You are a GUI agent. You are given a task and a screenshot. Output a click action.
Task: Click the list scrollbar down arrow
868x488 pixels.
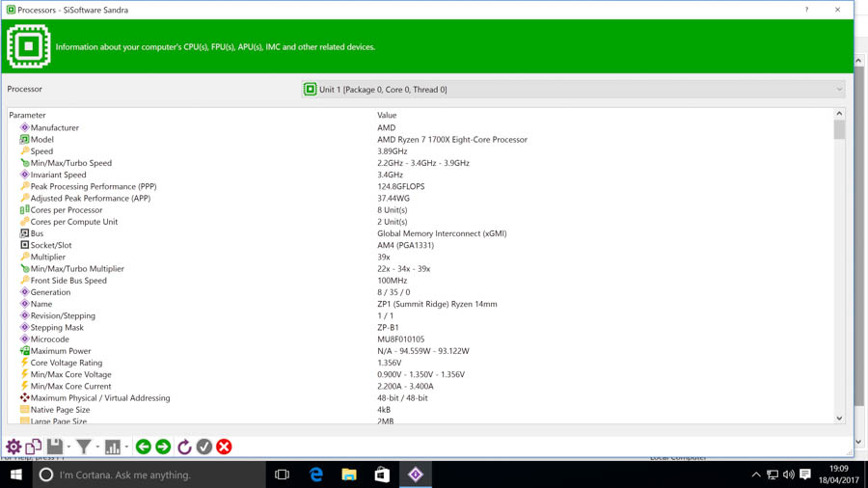point(839,419)
